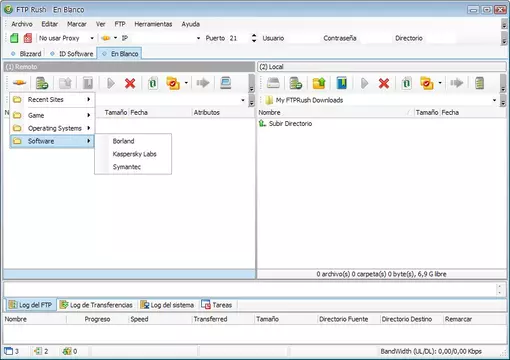This screenshot has height=360, width=510.
Task: Click the green quick connect icon
Action: point(14,38)
